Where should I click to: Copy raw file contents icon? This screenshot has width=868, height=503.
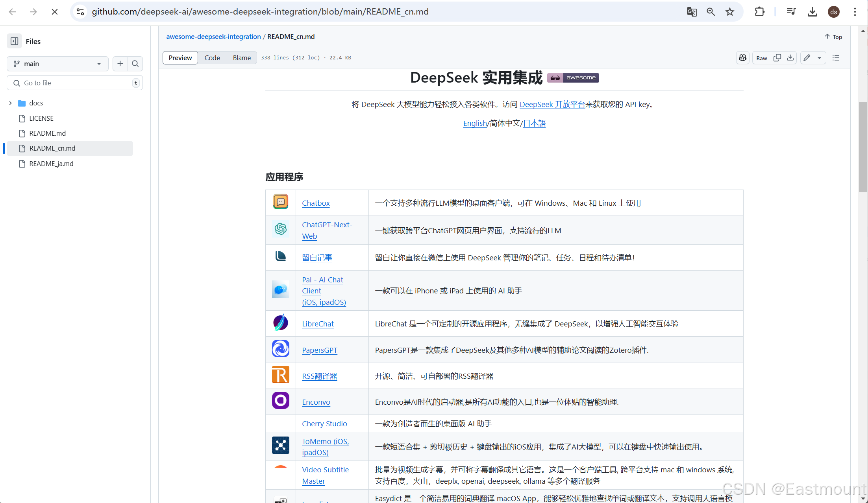(x=777, y=58)
